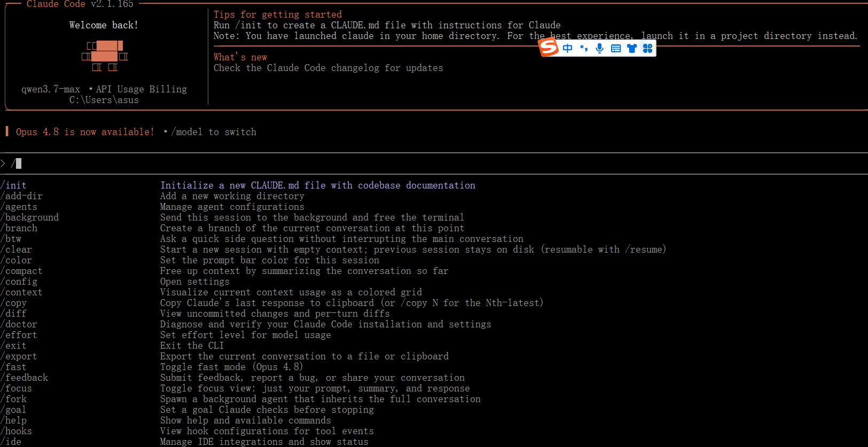Click the /ide command row
This screenshot has height=447, width=868.
(184, 442)
